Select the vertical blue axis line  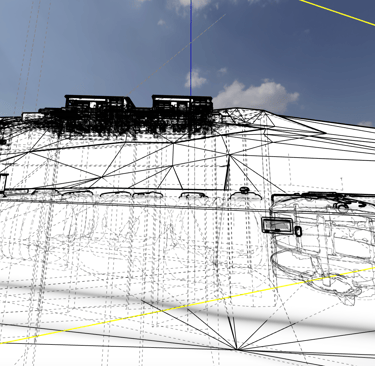(191, 48)
